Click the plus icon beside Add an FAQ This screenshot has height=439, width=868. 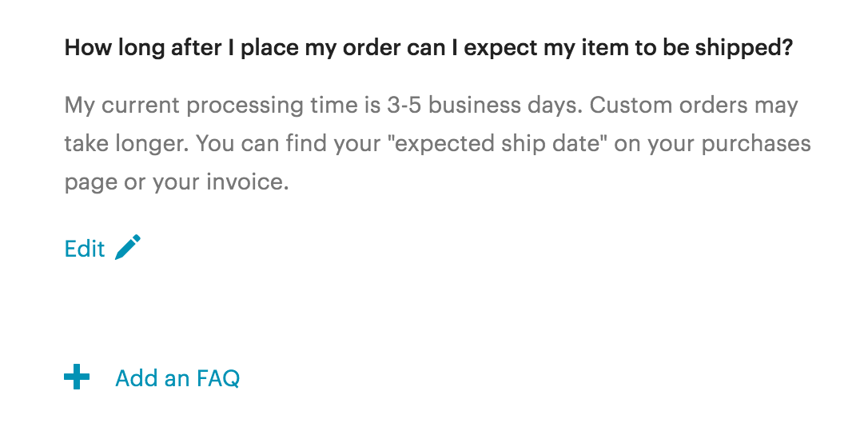[77, 377]
